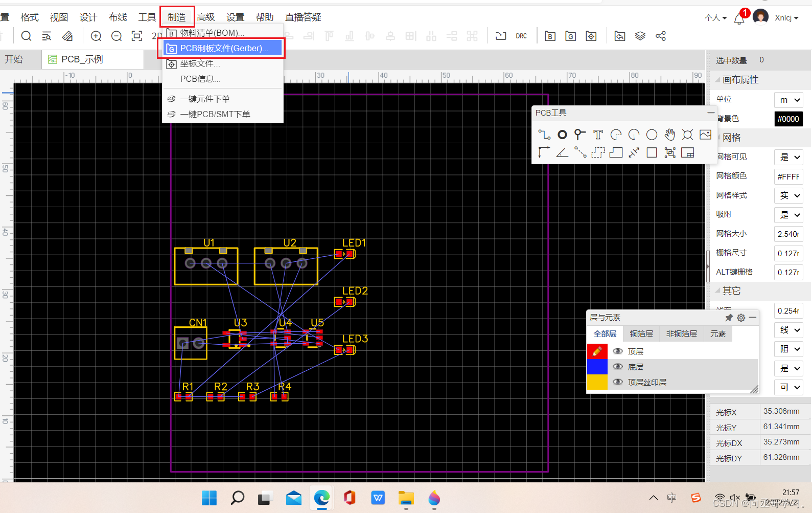The width and height of the screenshot is (812, 513).
Task: Open the 单位 unit dropdown
Action: point(788,100)
